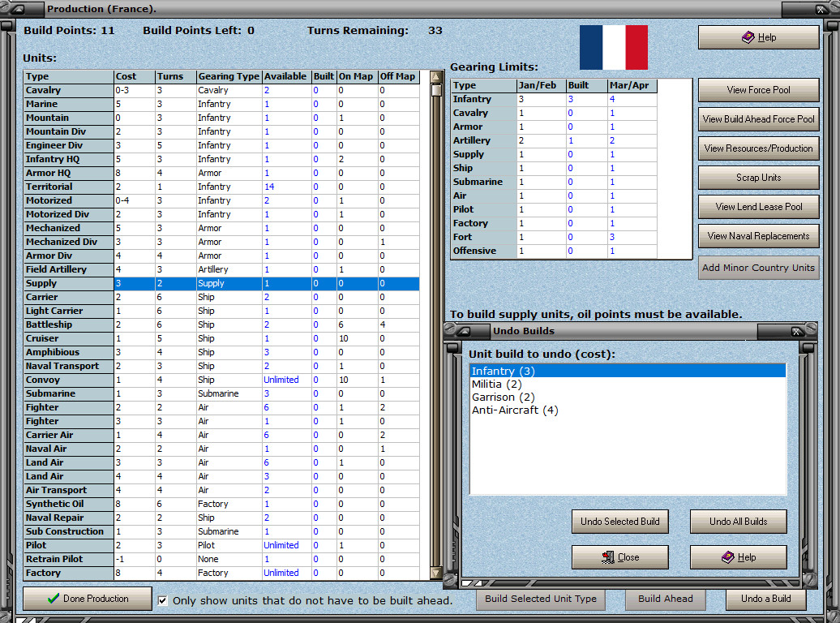This screenshot has height=623, width=840.
Task: Open the View Force Pool screen
Action: tap(758, 90)
